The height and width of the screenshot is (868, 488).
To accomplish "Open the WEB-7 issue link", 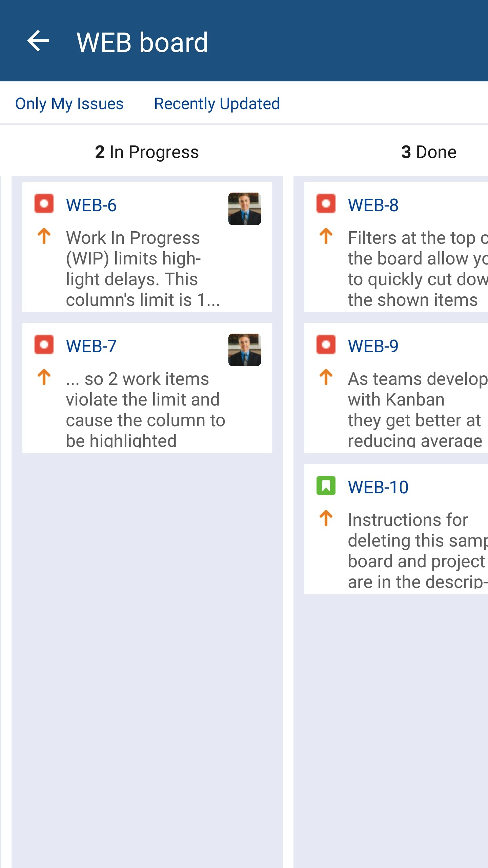I will 91,346.
